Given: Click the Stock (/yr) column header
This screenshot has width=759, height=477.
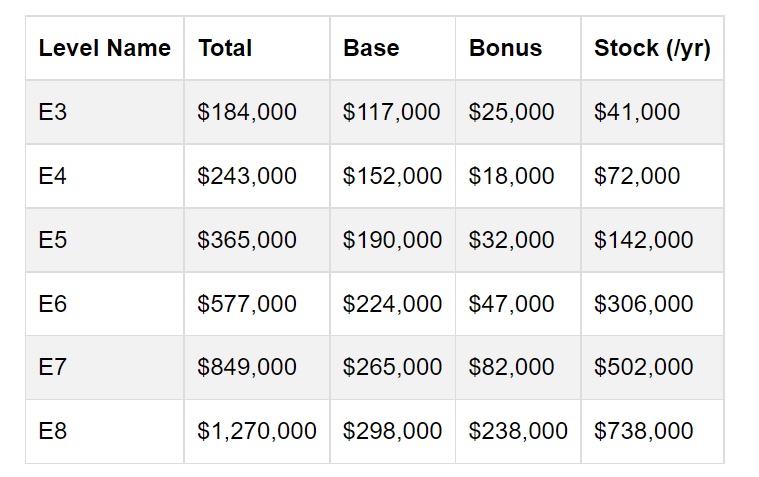Looking at the screenshot, I should click(x=652, y=48).
